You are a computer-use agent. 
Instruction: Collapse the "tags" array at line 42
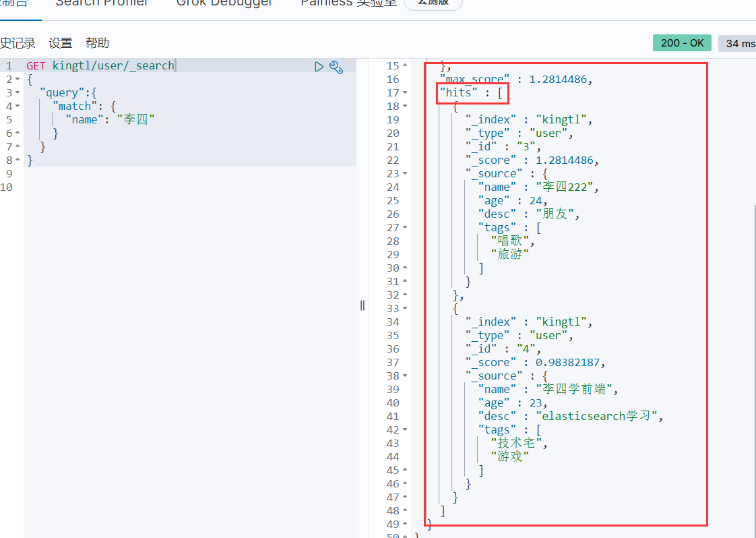click(404, 429)
